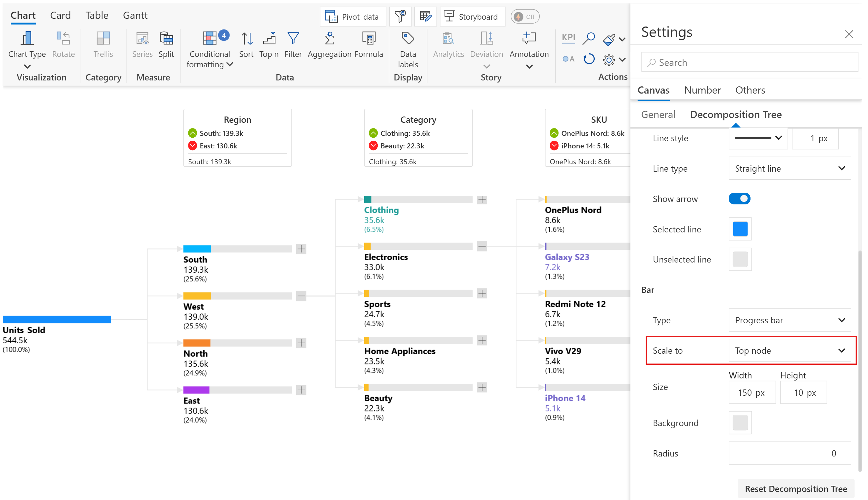Open the Line type dropdown
Screen dimensions: 868x500
pyautogui.click(x=789, y=169)
